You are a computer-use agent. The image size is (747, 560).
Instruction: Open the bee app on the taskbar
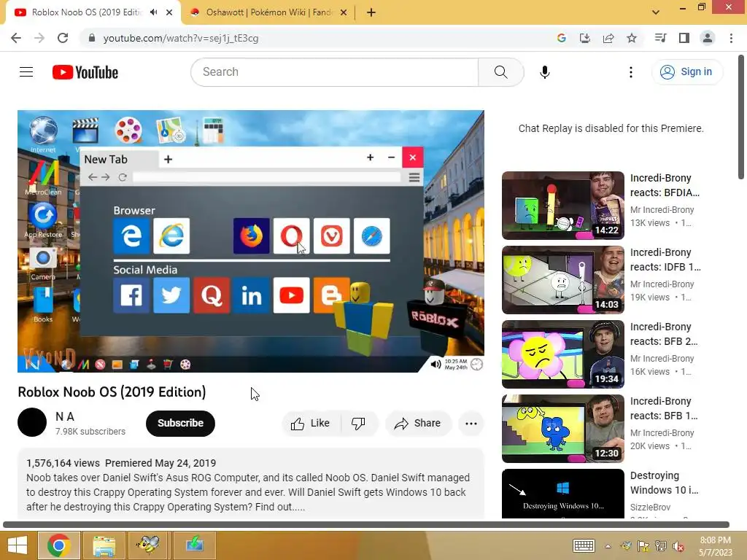pos(148,545)
